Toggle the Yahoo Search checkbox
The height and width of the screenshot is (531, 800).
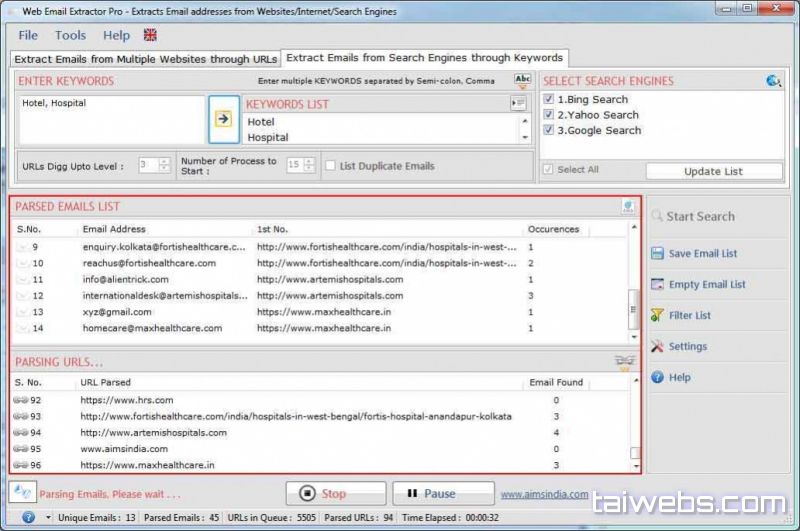coord(548,115)
